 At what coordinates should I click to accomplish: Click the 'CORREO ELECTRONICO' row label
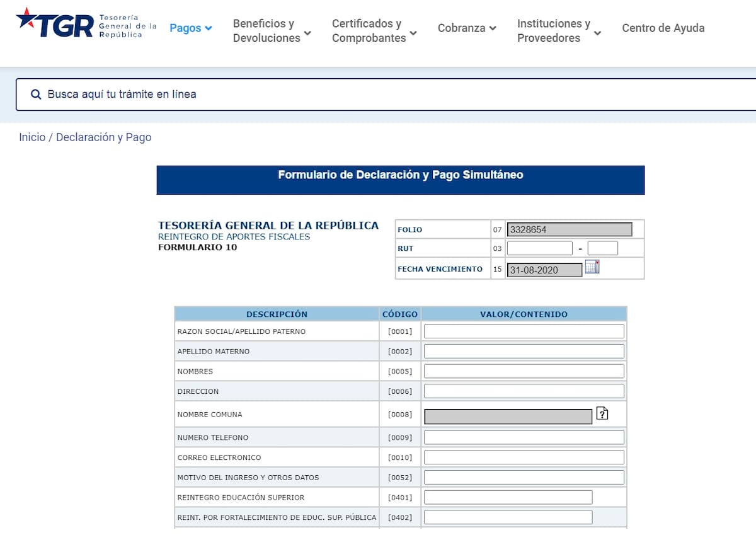tap(219, 457)
